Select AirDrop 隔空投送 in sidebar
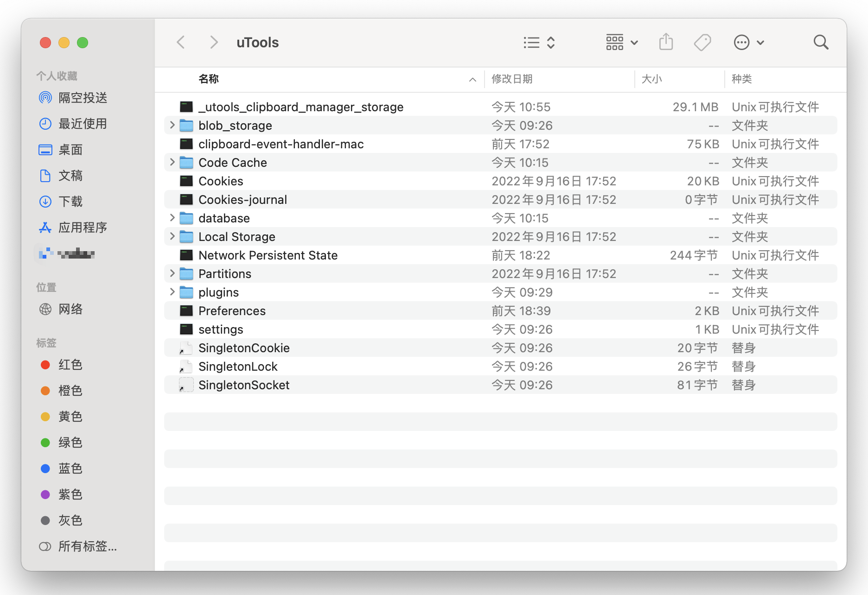The height and width of the screenshot is (595, 868). point(73,98)
